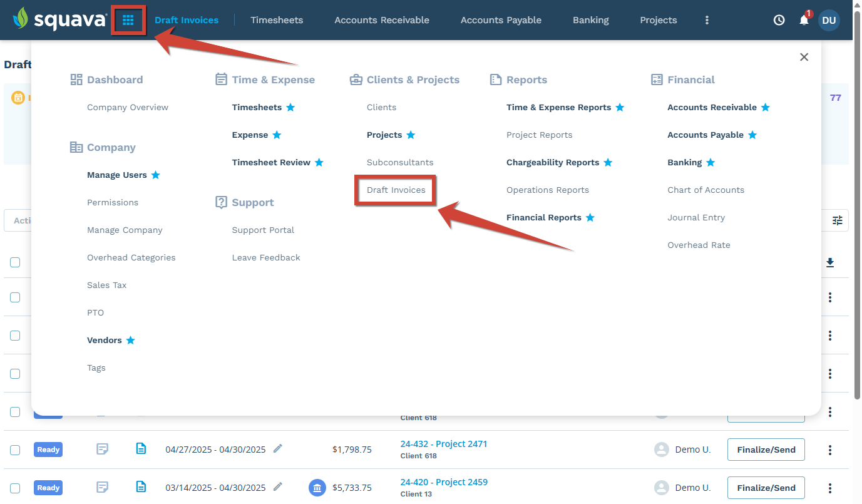862x504 pixels.
Task: Toggle favorite star next to Vendors
Action: click(x=130, y=340)
